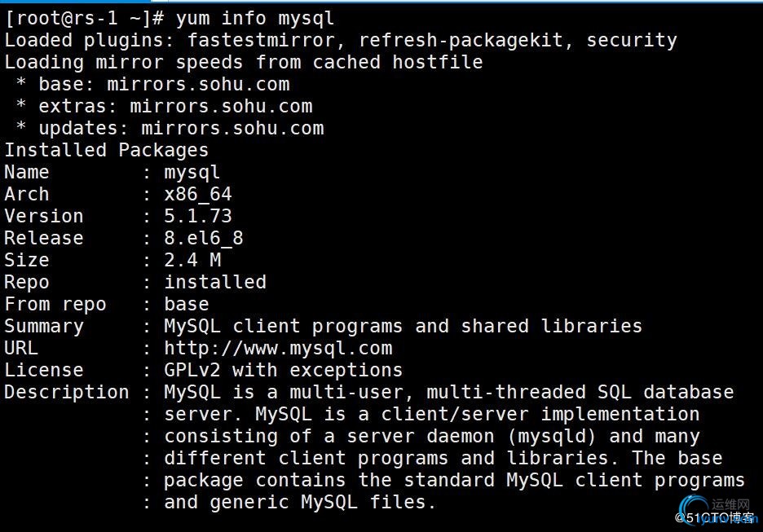Click the From repo value base
The image size is (763, 532).
coord(187,304)
